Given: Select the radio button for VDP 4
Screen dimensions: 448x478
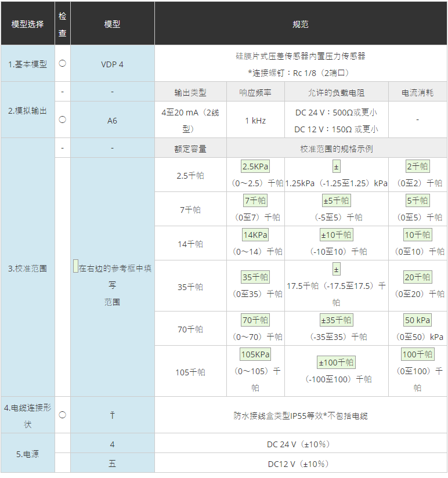Looking at the screenshot, I should [62, 63].
